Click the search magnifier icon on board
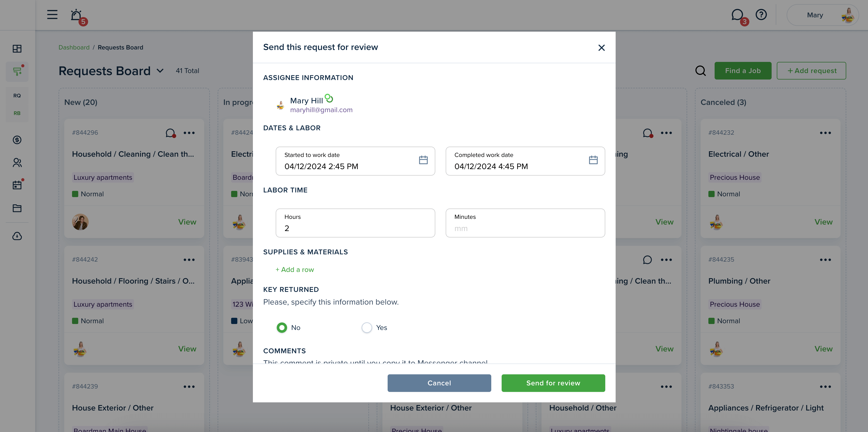 pyautogui.click(x=701, y=71)
